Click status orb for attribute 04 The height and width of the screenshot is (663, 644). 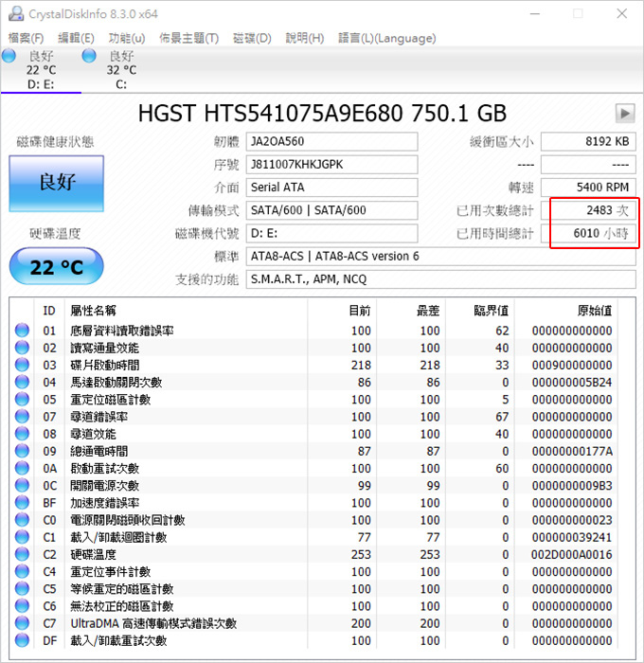pyautogui.click(x=22, y=382)
